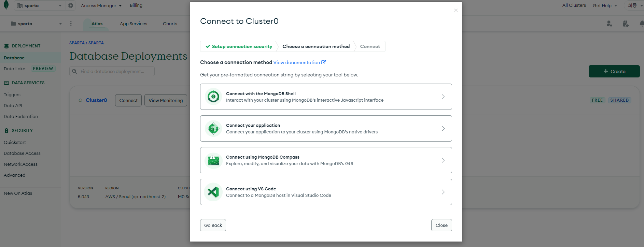Click the VS Code icon
Image resolution: width=644 pixels, height=247 pixels.
tap(213, 192)
